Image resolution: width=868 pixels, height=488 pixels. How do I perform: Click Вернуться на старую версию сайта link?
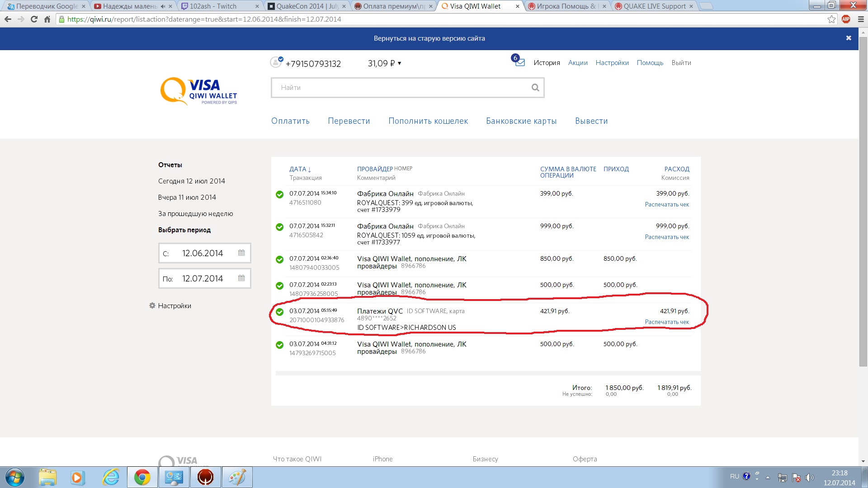click(429, 38)
